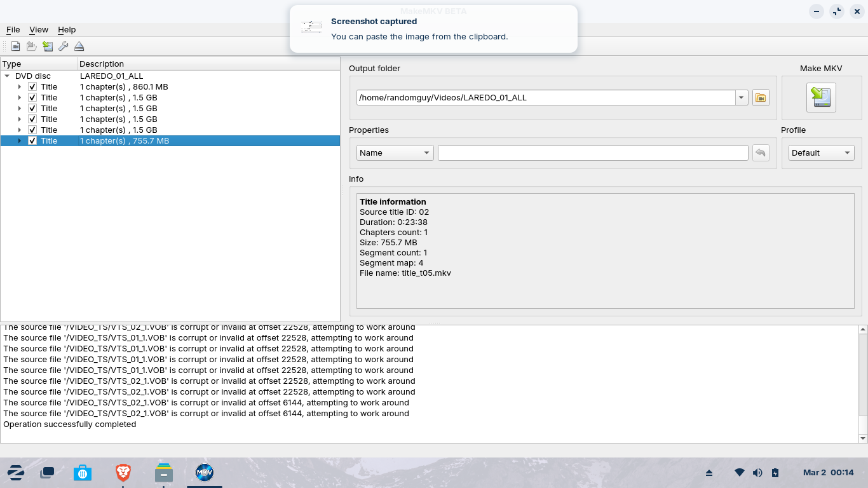Eject the disc using the eject icon
This screenshot has width=868, height=488.
(x=79, y=46)
